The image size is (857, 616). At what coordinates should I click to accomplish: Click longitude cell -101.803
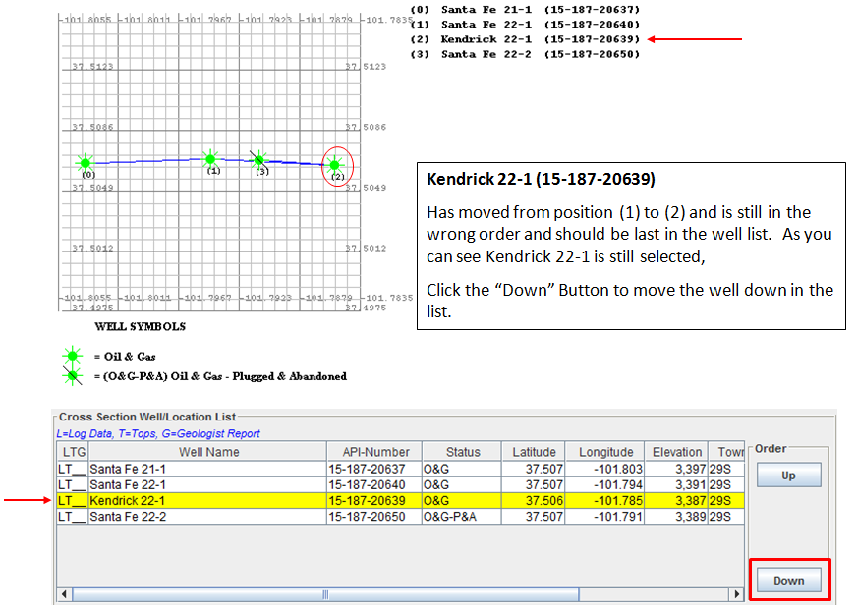(x=604, y=469)
